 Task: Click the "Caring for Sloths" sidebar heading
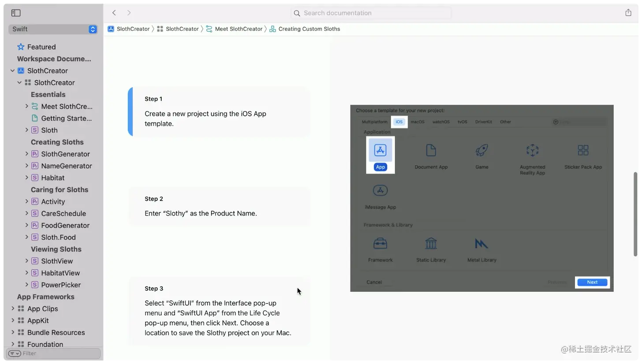pyautogui.click(x=60, y=189)
